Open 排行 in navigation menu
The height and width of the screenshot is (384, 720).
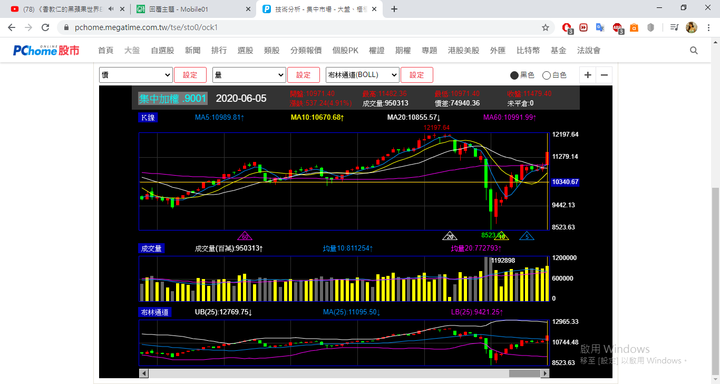[219, 51]
